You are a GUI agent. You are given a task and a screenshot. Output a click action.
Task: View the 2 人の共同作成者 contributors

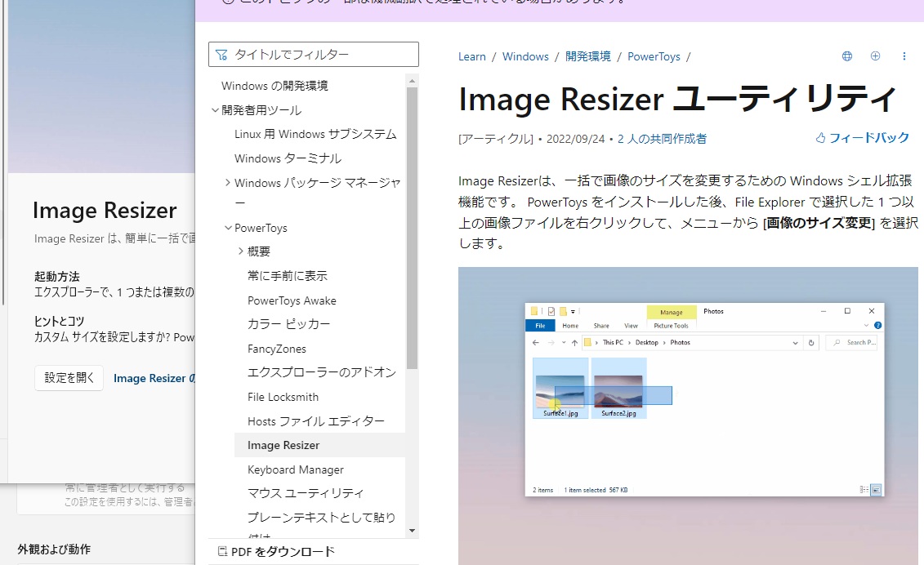(662, 139)
